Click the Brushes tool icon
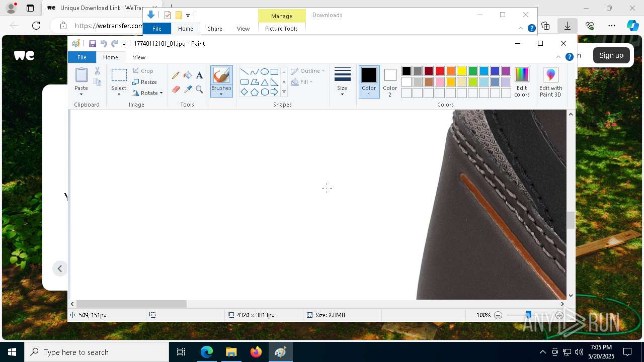Viewport: 644px width, 362px height. (221, 75)
